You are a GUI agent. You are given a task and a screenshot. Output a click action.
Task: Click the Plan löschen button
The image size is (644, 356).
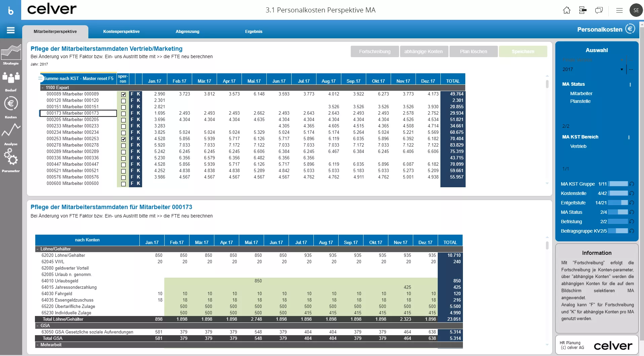tap(473, 51)
